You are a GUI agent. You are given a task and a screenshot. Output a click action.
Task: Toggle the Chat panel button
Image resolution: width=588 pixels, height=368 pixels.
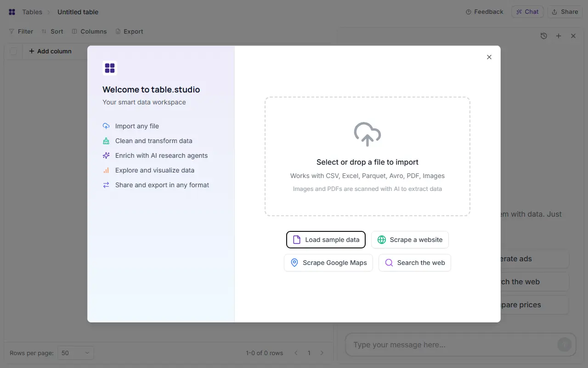pos(527,12)
